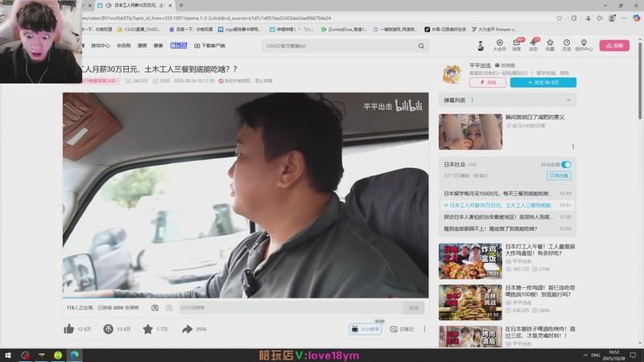Image resolution: width=644 pixels, height=362 pixels.
Task: Open 动态 feed icon
Action: 533,45
